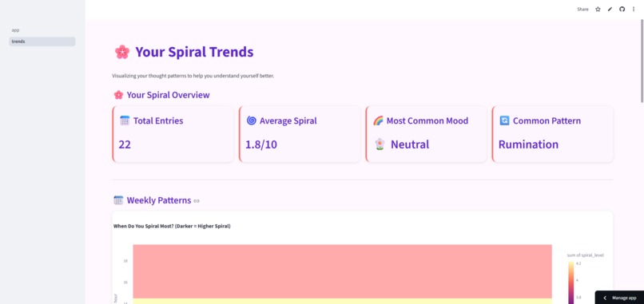The image size is (644, 304).
Task: Click the cherry blossom title icon
Action: click(x=122, y=52)
